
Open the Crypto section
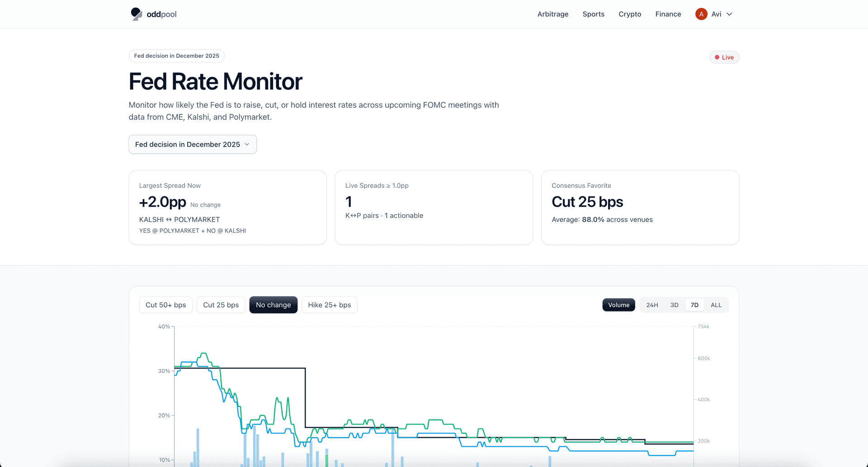tap(630, 14)
